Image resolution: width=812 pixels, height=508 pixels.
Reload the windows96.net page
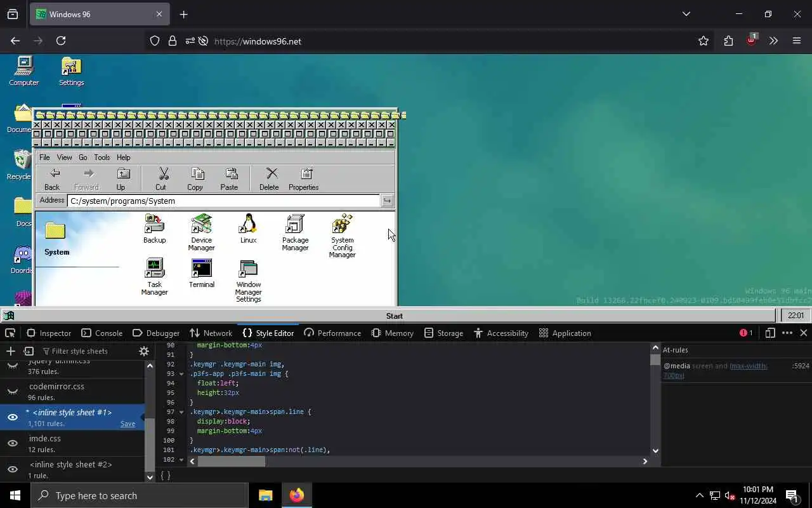61,41
